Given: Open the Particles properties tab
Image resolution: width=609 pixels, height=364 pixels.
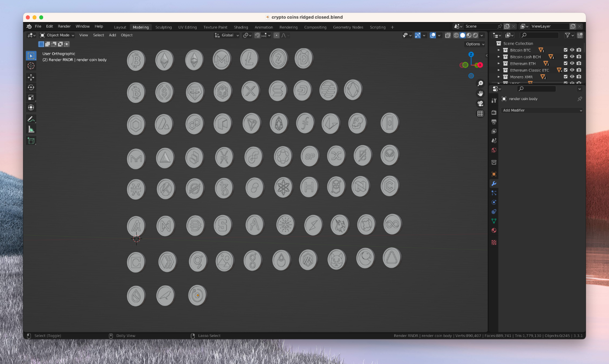Looking at the screenshot, I should click(494, 193).
